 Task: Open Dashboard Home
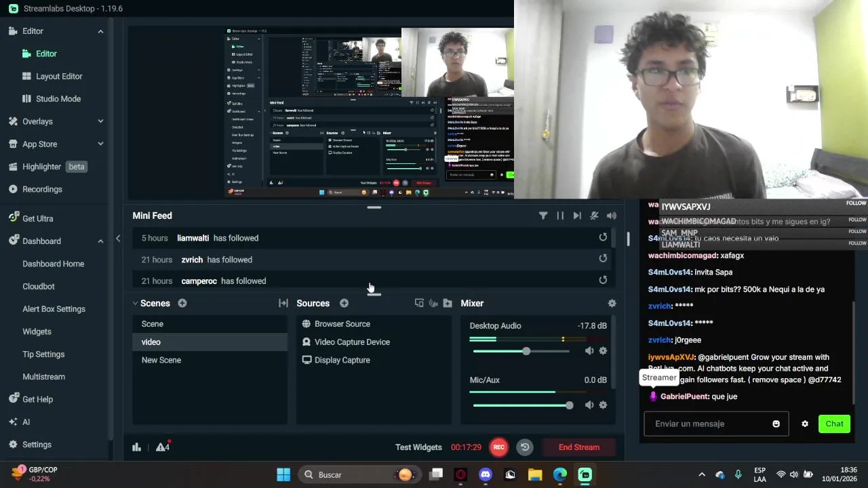click(53, 264)
